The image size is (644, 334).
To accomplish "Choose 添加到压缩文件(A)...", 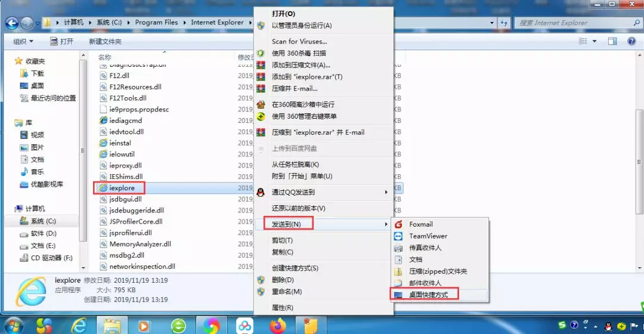I will click(x=301, y=65).
